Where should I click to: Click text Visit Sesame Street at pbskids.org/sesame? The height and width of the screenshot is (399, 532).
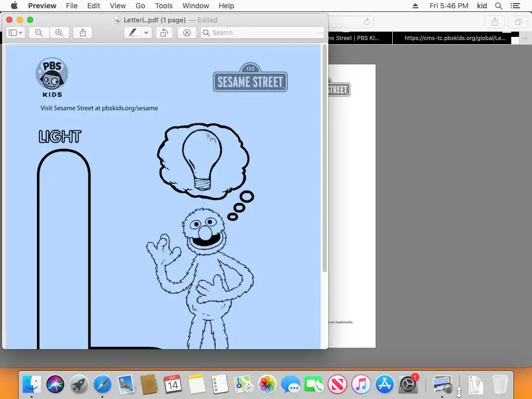99,108
